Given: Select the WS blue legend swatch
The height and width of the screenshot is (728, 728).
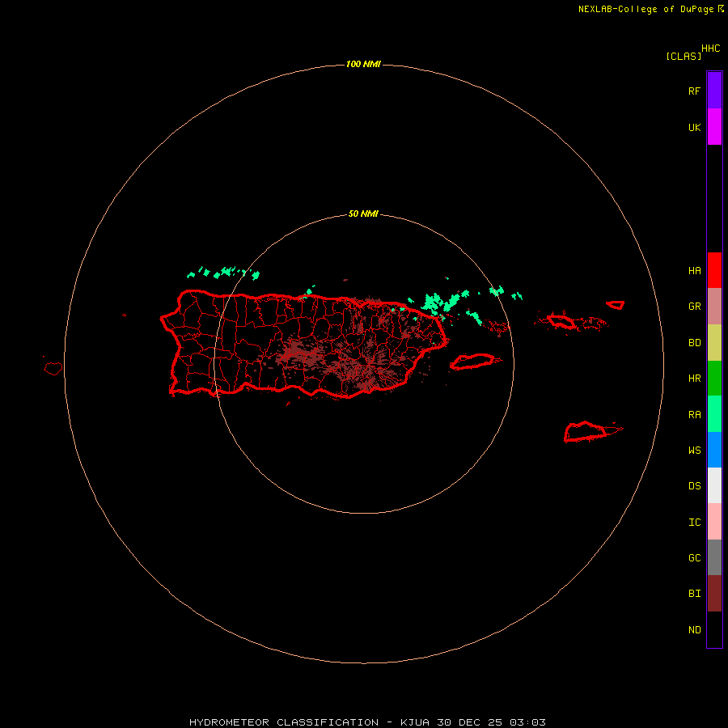Looking at the screenshot, I should pos(714,450).
